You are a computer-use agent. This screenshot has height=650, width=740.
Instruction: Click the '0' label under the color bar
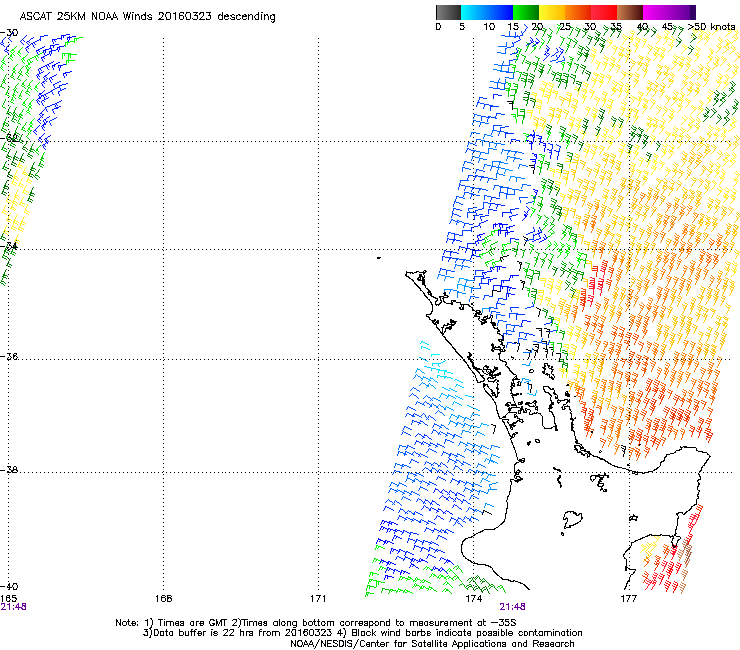438,27
